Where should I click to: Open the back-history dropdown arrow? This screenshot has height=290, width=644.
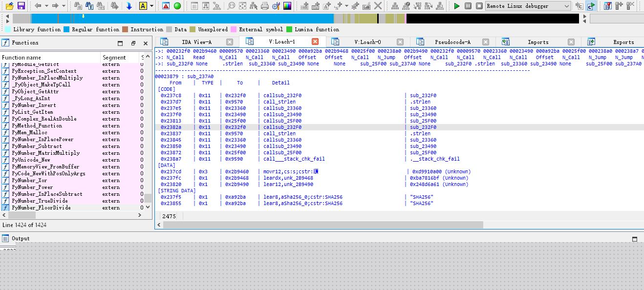coord(46,6)
